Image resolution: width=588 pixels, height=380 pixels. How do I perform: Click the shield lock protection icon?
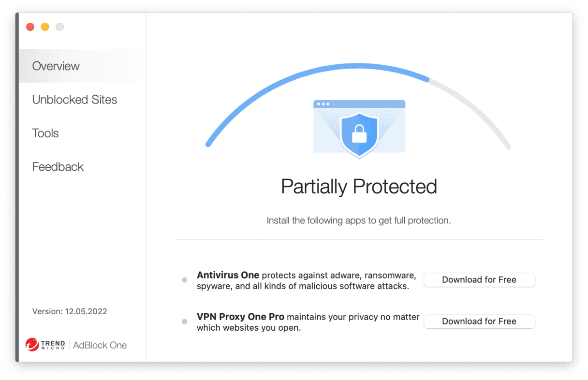(359, 134)
